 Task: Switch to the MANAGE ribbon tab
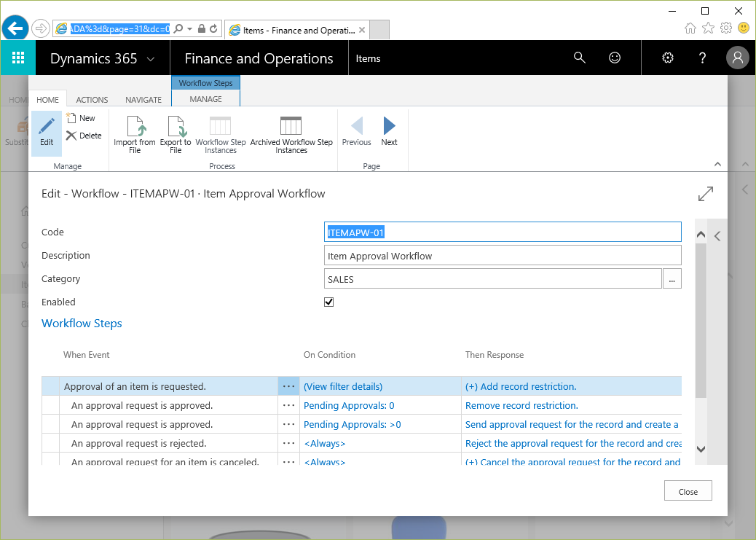206,99
